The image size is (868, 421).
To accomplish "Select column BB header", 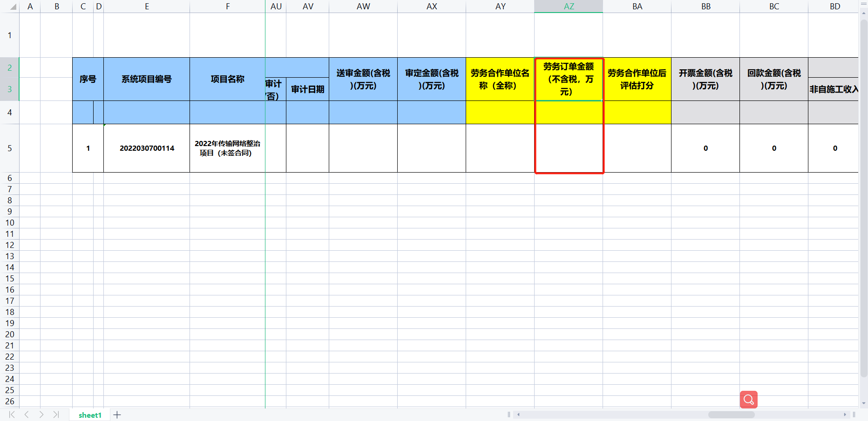I will click(705, 7).
